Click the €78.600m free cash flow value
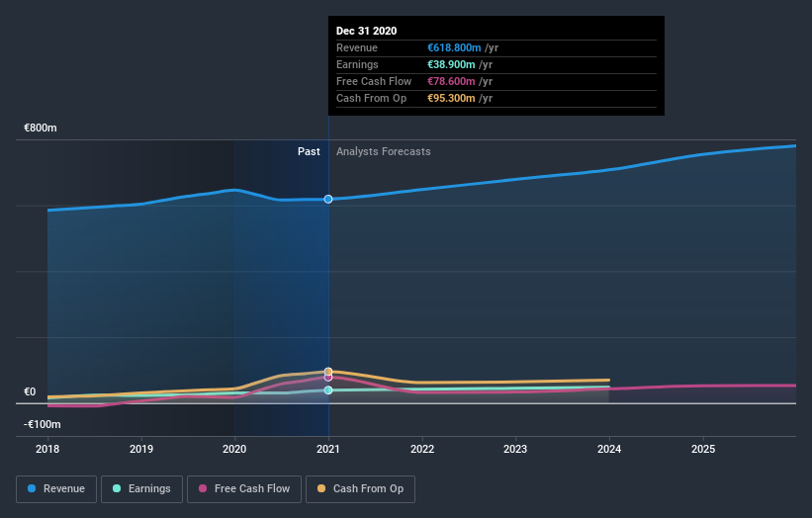The height and width of the screenshot is (518, 812). click(x=451, y=81)
